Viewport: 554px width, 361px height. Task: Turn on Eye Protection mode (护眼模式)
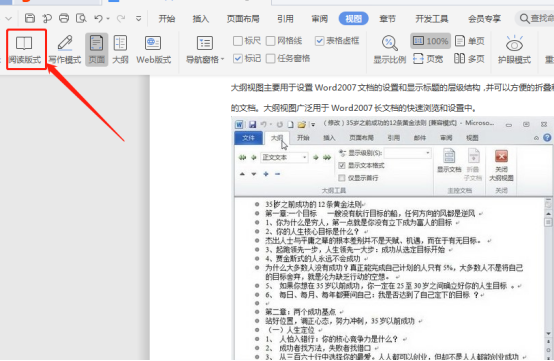pos(514,50)
